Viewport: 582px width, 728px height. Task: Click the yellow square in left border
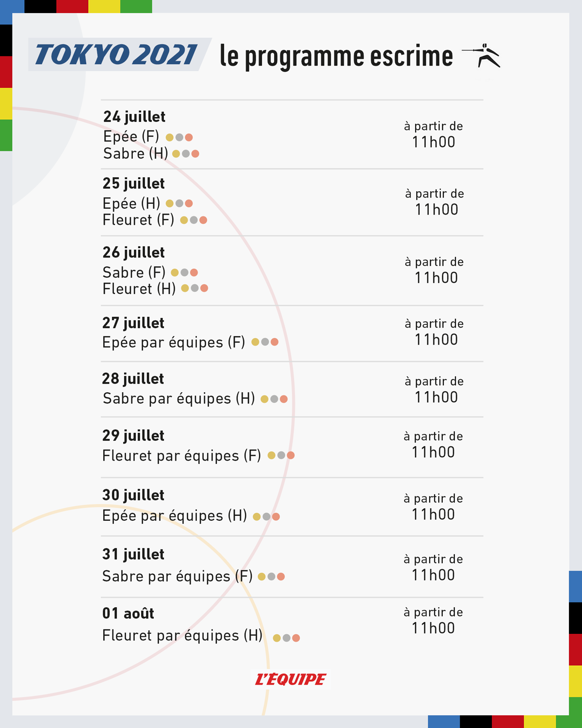click(6, 103)
